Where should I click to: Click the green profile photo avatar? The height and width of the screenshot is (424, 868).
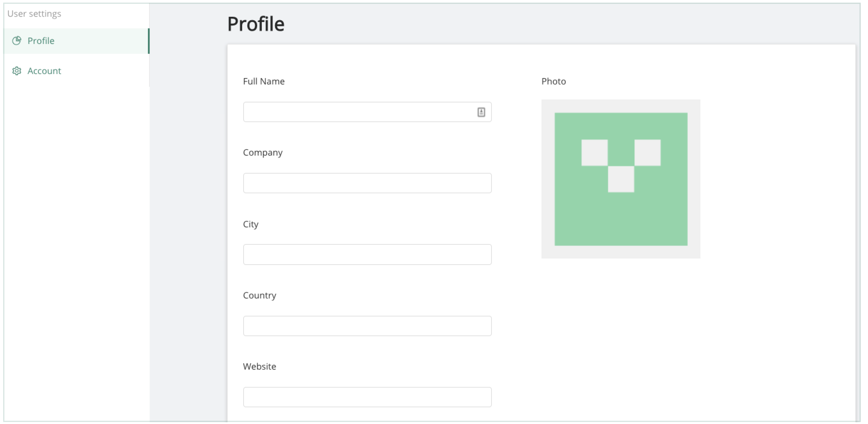pos(621,216)
